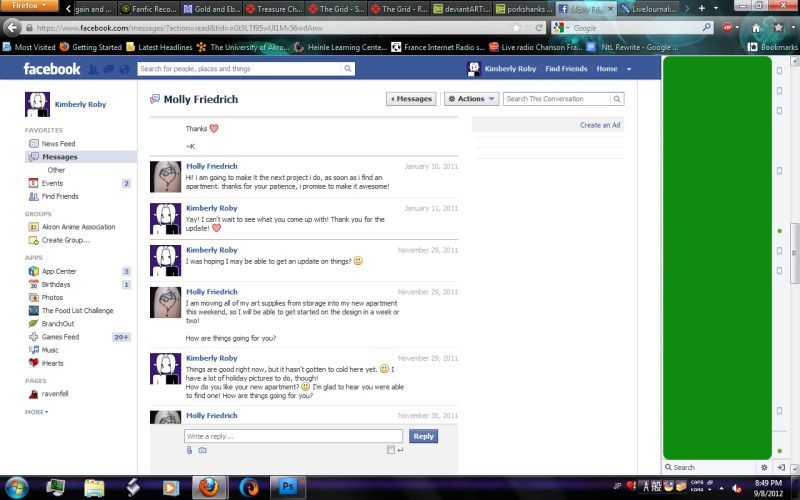Viewport: 800px width, 500px height.
Task: Show hidden system tray icons arrow
Action: [x=721, y=488]
